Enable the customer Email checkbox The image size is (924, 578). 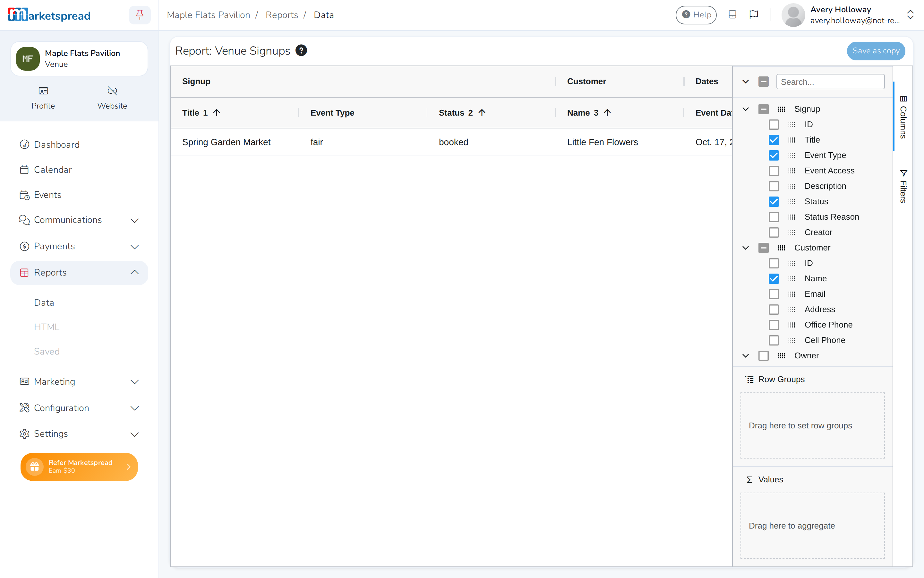point(774,294)
